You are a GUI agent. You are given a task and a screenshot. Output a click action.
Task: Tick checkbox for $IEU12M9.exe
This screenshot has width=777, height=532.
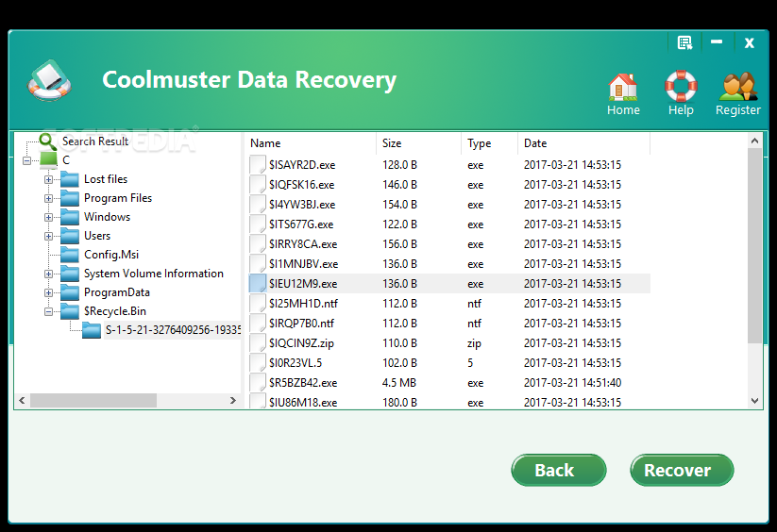(258, 284)
